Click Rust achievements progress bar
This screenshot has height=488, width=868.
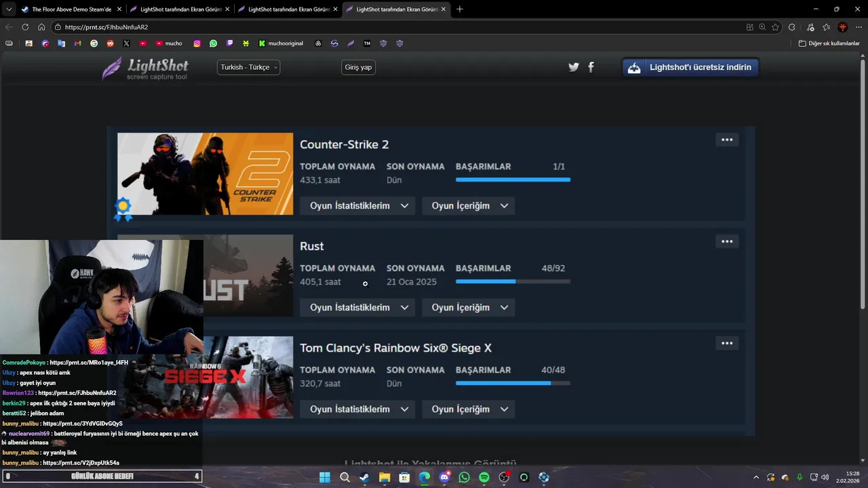(513, 281)
